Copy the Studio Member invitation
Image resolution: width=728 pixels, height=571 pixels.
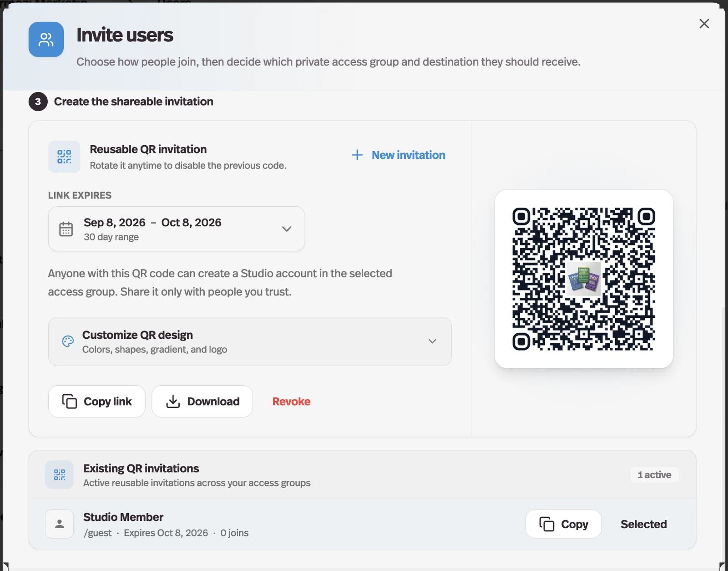[563, 524]
